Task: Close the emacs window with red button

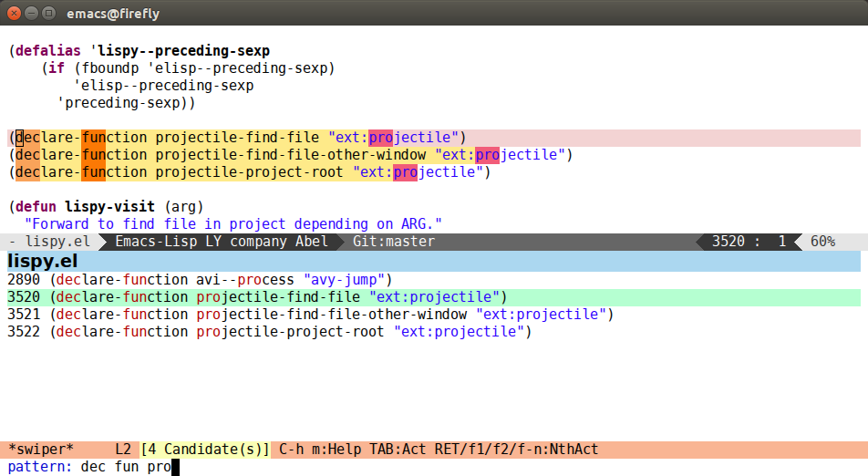Action: click(x=15, y=13)
